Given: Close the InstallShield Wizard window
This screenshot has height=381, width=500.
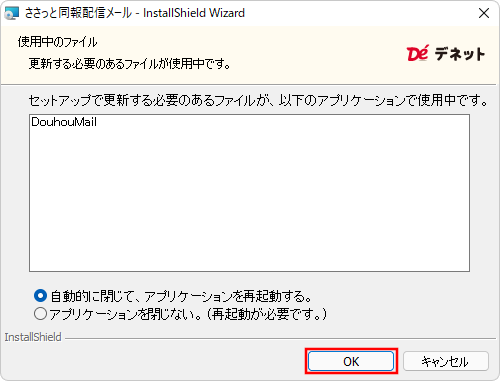Looking at the screenshot, I should point(484,13).
